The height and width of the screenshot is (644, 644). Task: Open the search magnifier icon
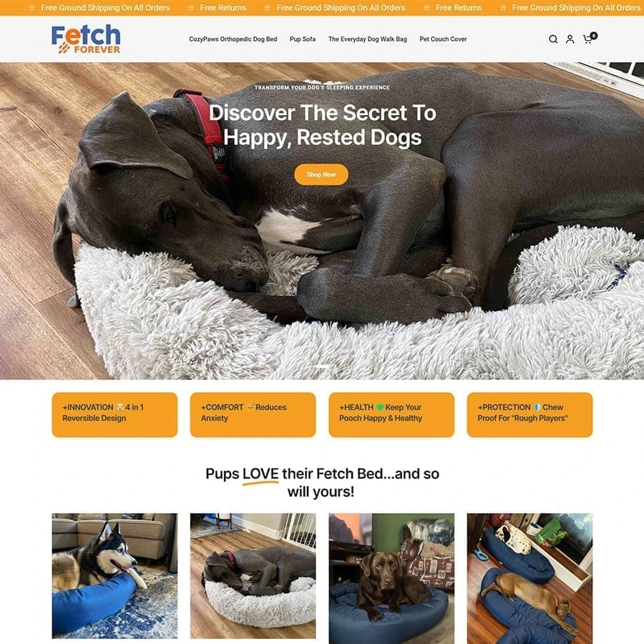553,39
